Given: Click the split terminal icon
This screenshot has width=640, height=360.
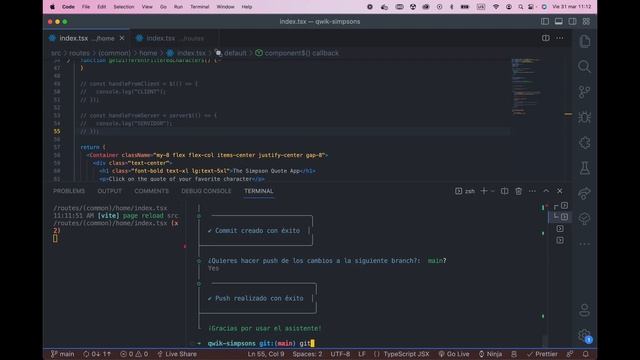Looking at the screenshot, I should pyautogui.click(x=504, y=191).
